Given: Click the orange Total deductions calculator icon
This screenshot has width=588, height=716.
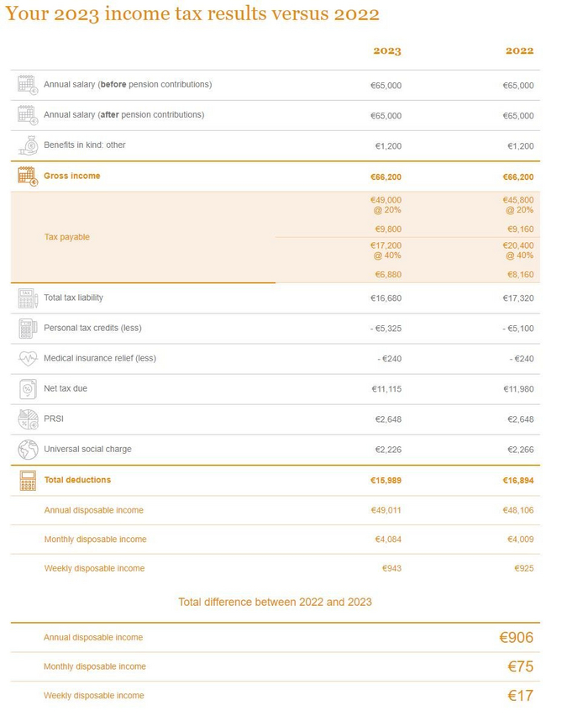Looking at the screenshot, I should pyautogui.click(x=27, y=480).
